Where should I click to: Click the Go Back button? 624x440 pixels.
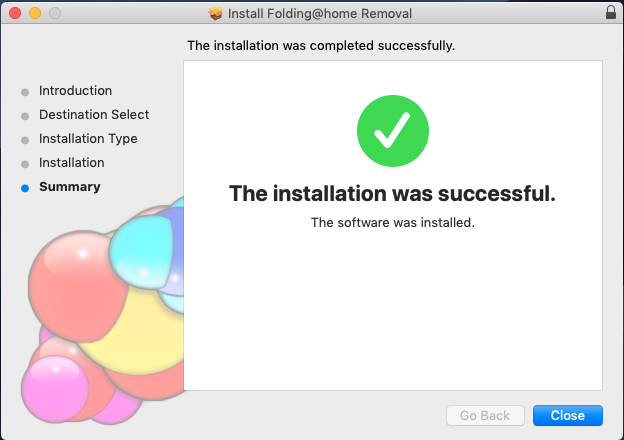tap(485, 415)
